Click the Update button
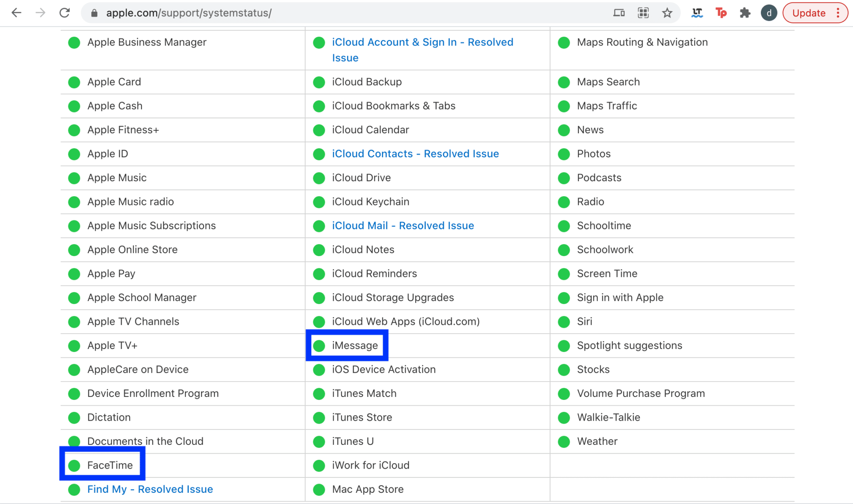853x504 pixels. coord(808,13)
